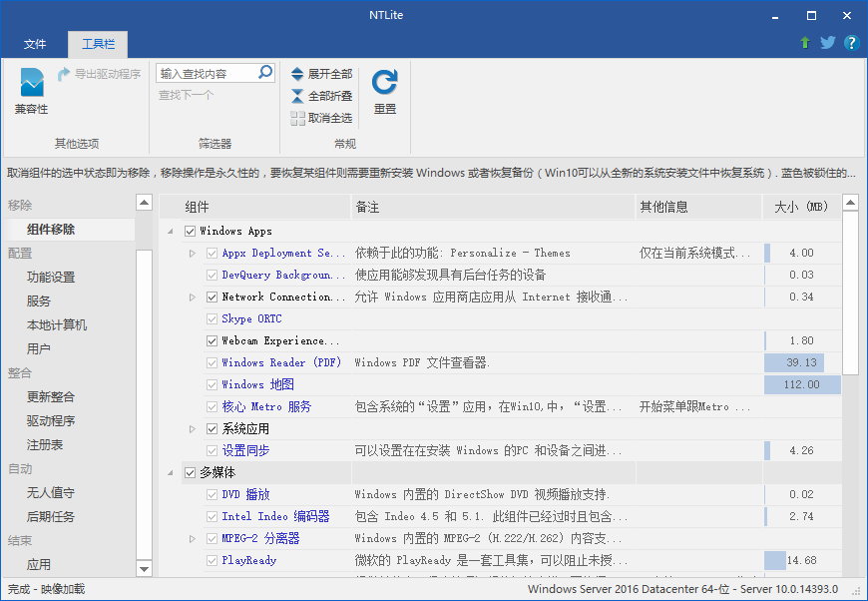Open the 文件 menu tab
This screenshot has width=868, height=601.
point(35,44)
